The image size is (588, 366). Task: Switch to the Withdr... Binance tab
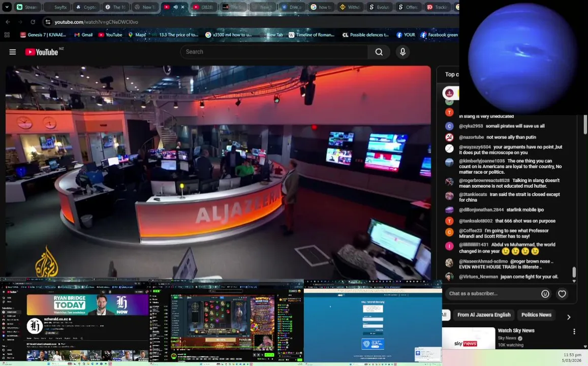pos(350,7)
